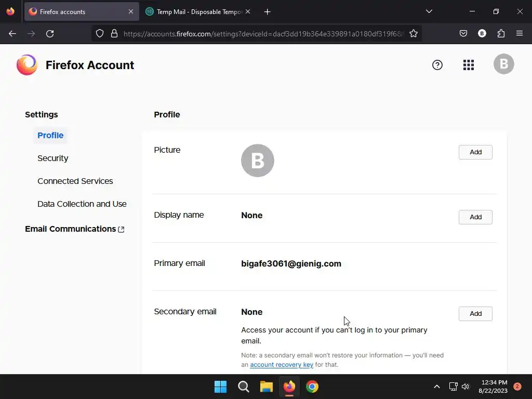Open the Help question mark icon

pos(437,65)
